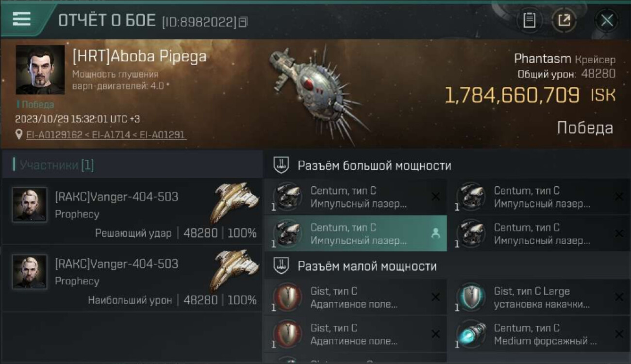This screenshot has width=631, height=364.
Task: Open Vanger-404-503 highest damage entry
Action: point(132,279)
